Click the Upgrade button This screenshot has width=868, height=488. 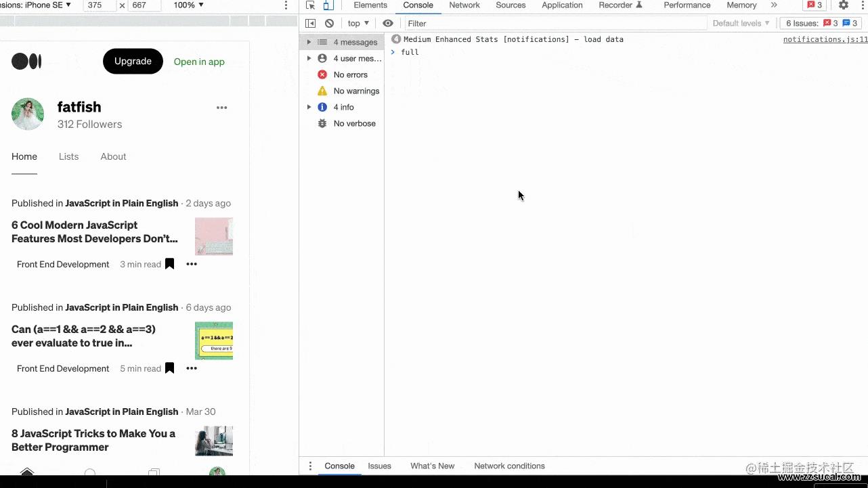click(x=133, y=62)
